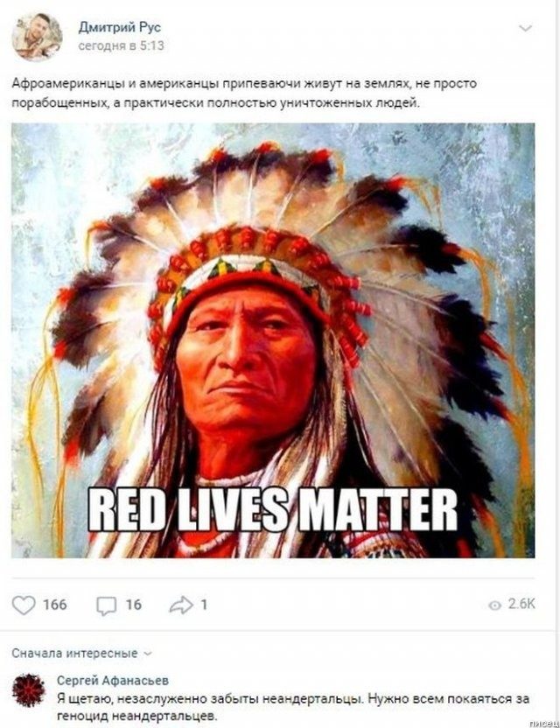Click the comment text about неандертальцы
This screenshot has width=560, height=728.
(x=293, y=707)
